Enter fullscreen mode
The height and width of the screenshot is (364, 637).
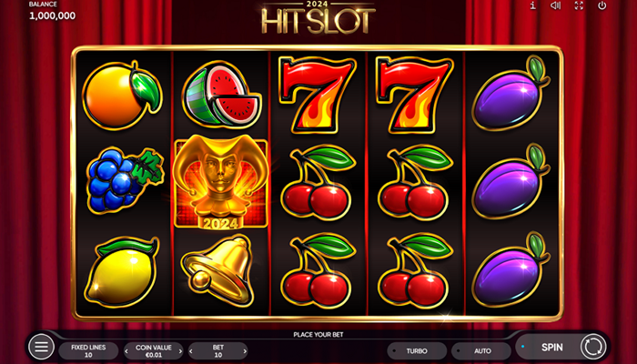pyautogui.click(x=579, y=5)
